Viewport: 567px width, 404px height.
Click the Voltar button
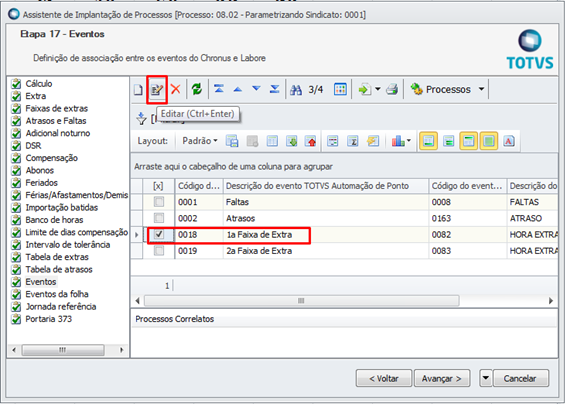(x=384, y=378)
